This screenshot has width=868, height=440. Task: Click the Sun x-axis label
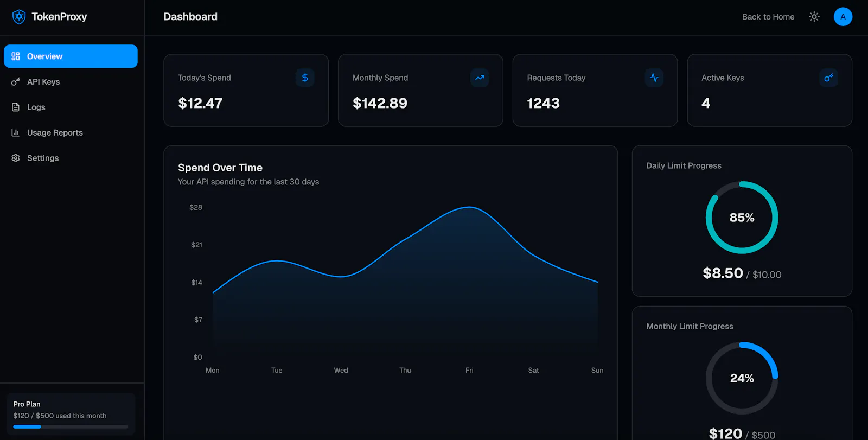coord(597,370)
